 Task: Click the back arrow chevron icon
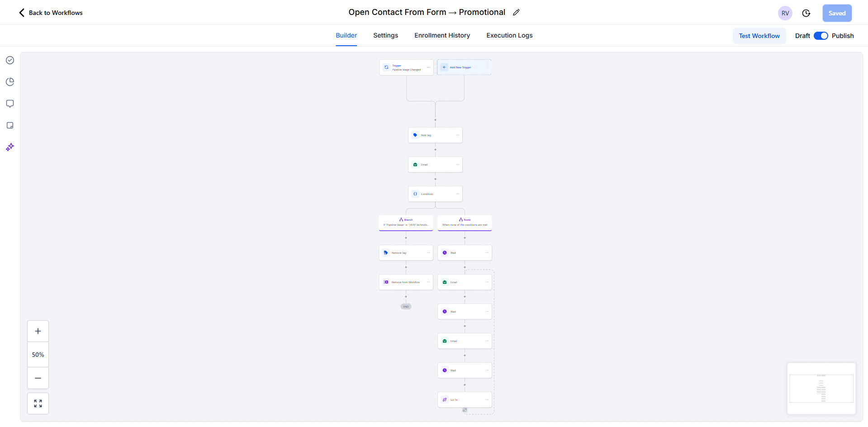point(22,13)
